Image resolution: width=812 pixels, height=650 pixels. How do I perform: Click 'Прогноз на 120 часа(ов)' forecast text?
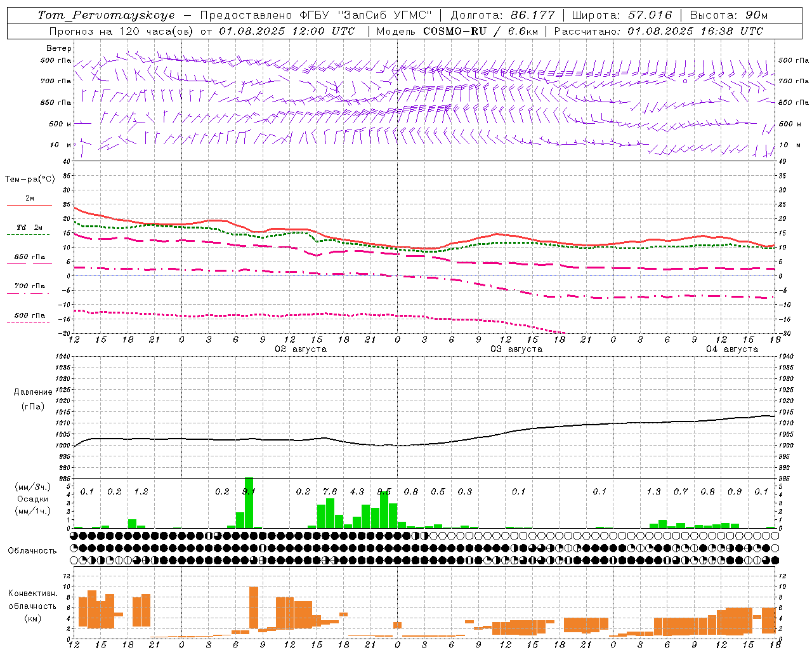[121, 31]
